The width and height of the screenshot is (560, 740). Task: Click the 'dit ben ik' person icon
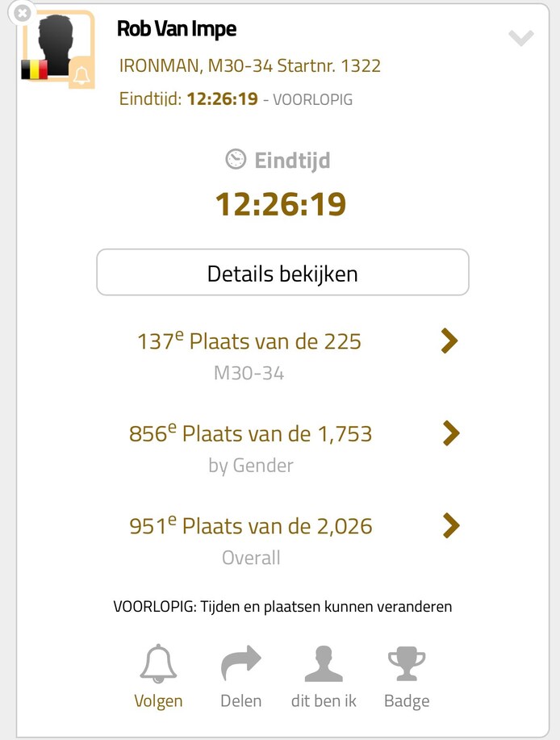[324, 663]
